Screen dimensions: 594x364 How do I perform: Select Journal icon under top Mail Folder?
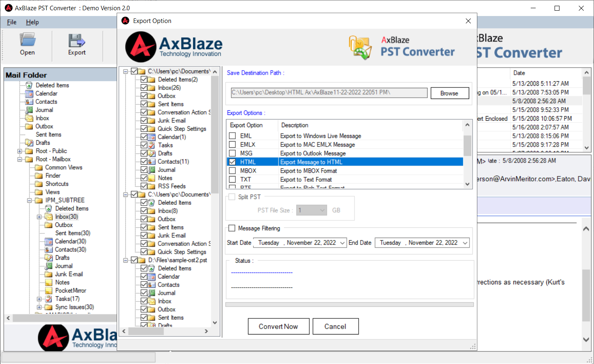(29, 110)
